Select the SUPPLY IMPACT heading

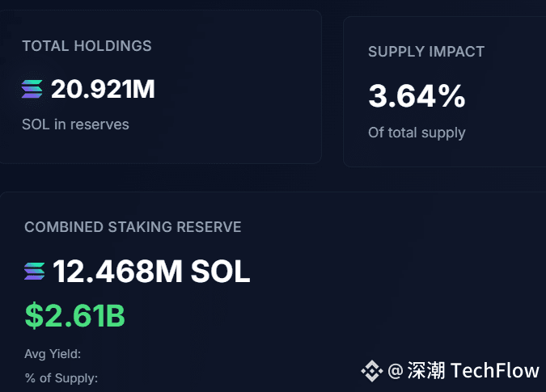[426, 52]
